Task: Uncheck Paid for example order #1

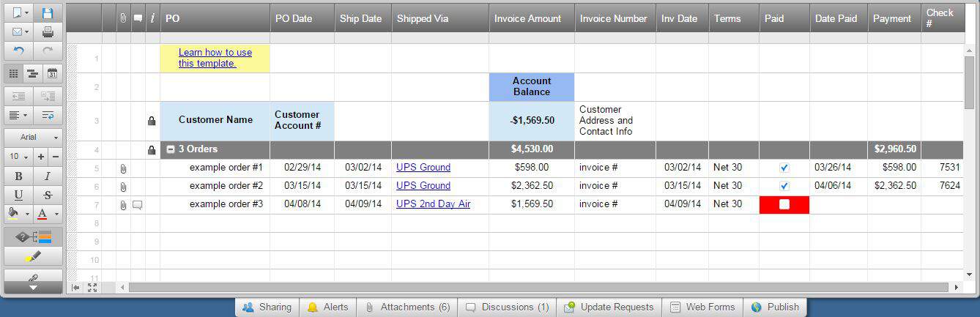Action: point(784,168)
